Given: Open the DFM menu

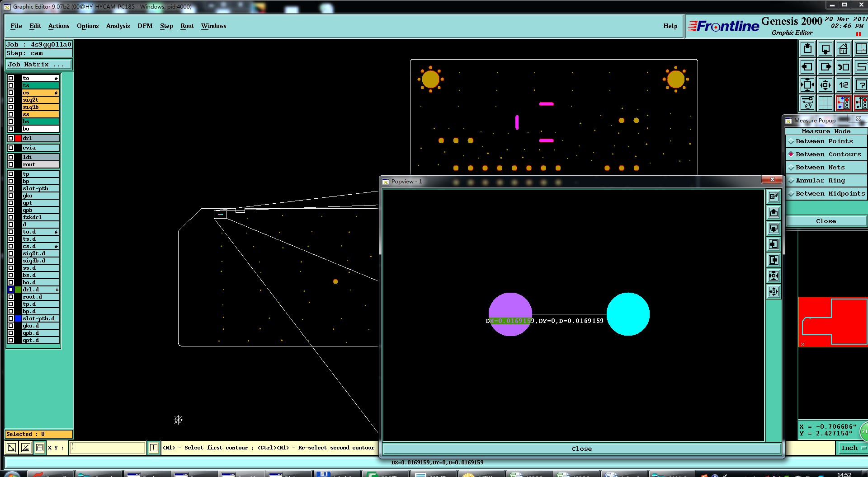Looking at the screenshot, I should point(145,26).
